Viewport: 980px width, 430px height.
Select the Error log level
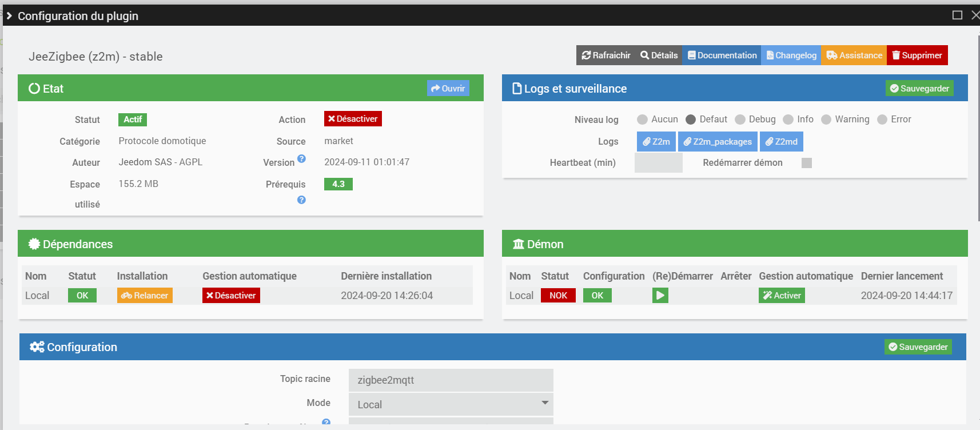click(x=882, y=120)
